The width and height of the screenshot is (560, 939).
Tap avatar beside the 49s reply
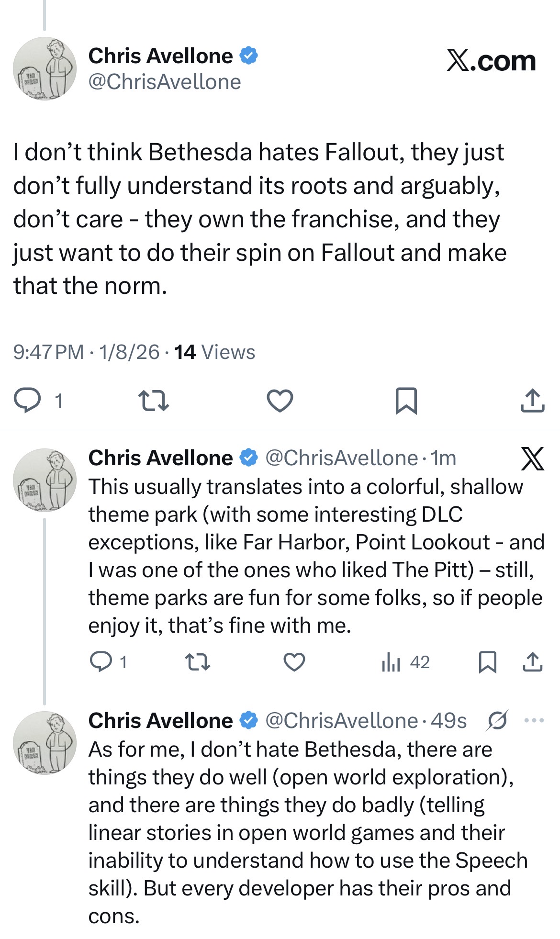(x=45, y=743)
